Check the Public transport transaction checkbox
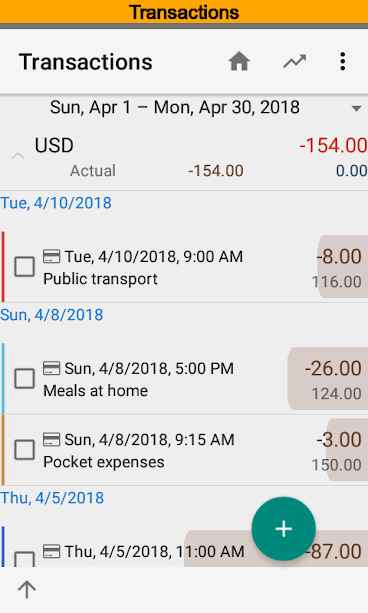The image size is (368, 613). point(24,267)
